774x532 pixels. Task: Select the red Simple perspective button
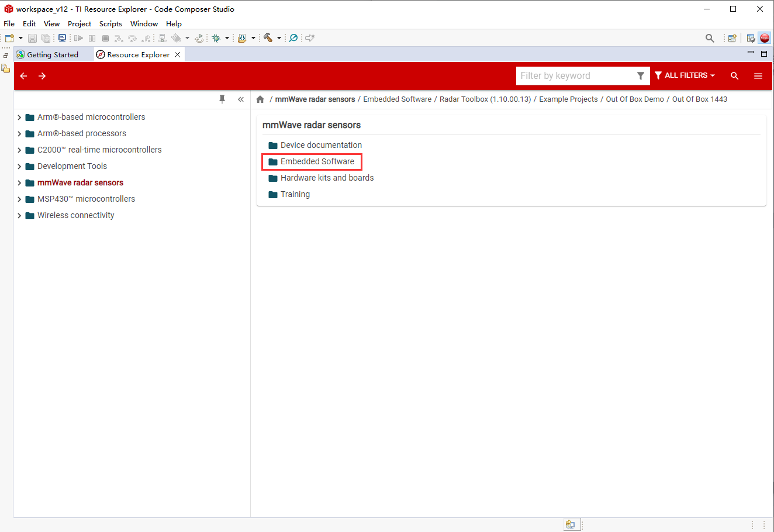click(x=765, y=38)
